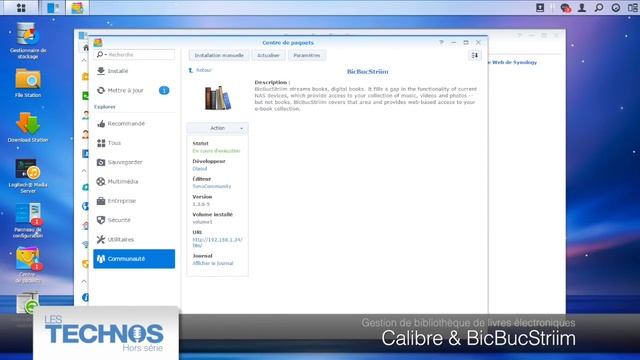Open the Paramètres button

tap(307, 55)
